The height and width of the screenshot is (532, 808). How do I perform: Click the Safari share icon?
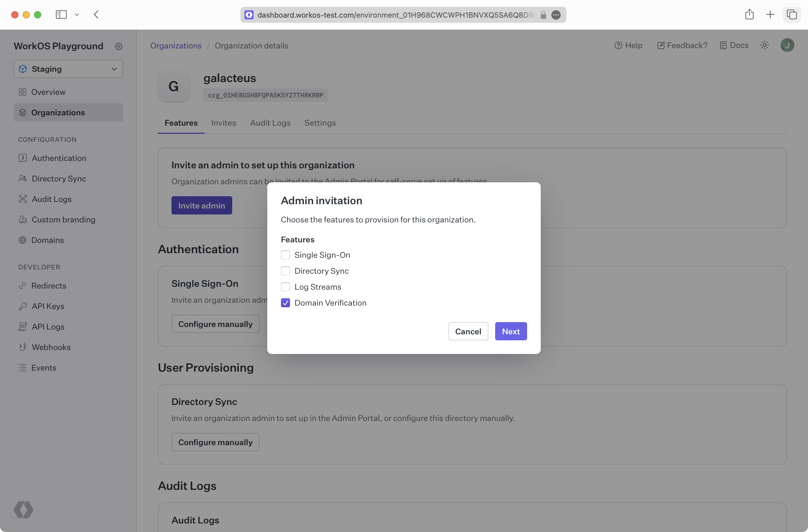point(749,15)
